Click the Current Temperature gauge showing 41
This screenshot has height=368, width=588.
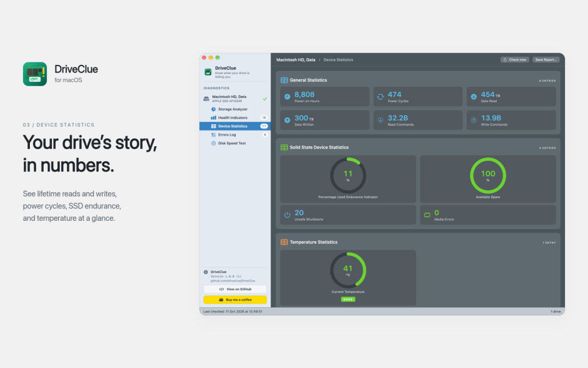348,270
